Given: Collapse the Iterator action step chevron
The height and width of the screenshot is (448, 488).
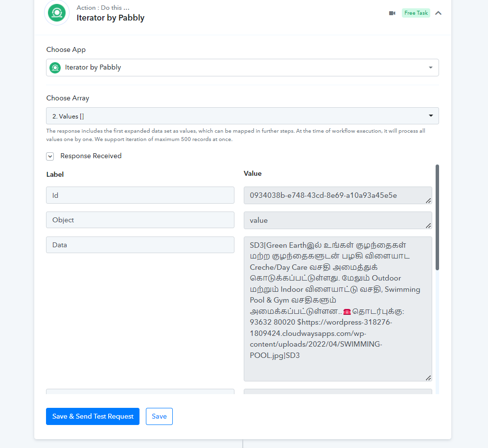Looking at the screenshot, I should click(x=438, y=13).
